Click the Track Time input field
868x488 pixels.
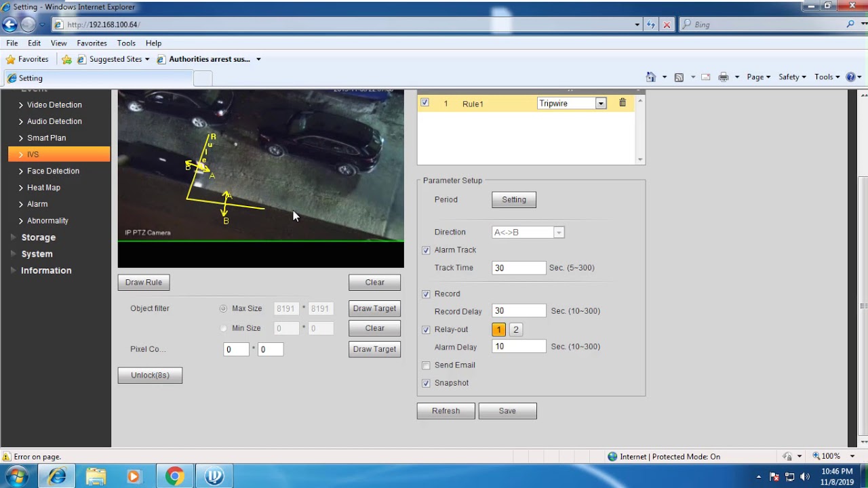tap(518, 268)
